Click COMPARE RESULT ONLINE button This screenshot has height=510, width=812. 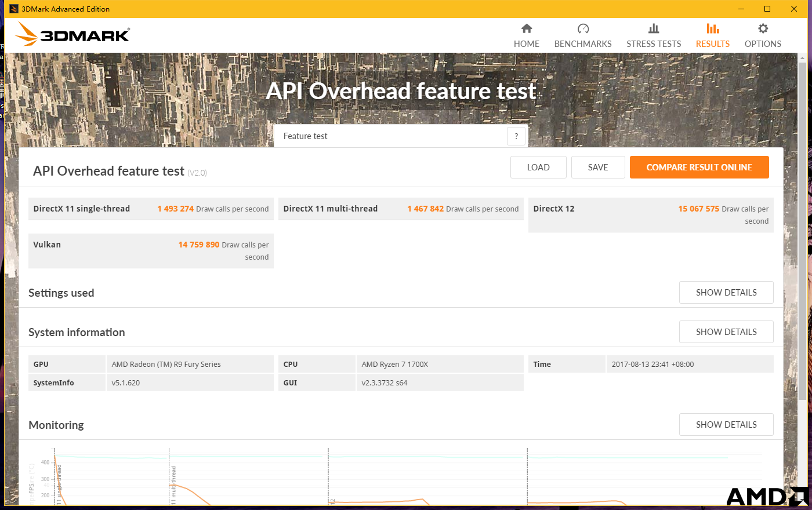coord(699,167)
